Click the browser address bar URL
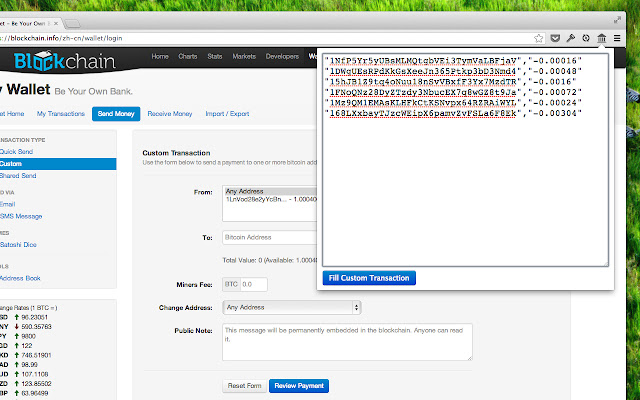Screen dimensions: 640x400 (61, 38)
